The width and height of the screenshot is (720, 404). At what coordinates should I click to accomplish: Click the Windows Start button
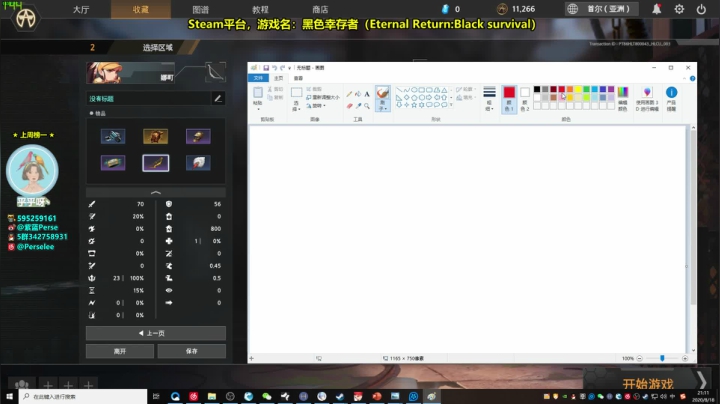pyautogui.click(x=9, y=396)
